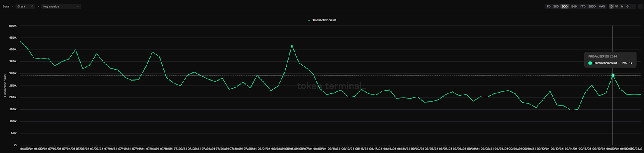Go to the Data breadcrumb
This screenshot has height=153, width=644.
[6, 6]
